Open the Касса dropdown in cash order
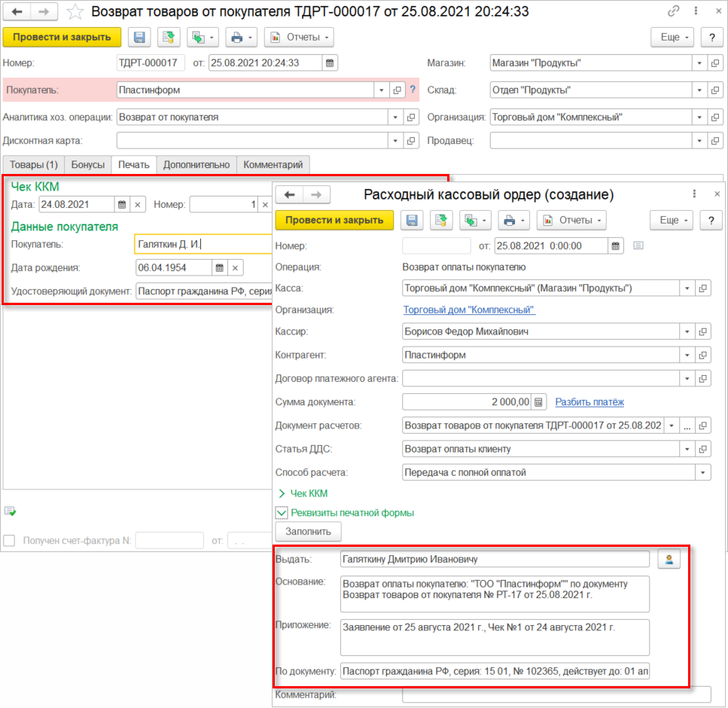The image size is (728, 708). (687, 288)
